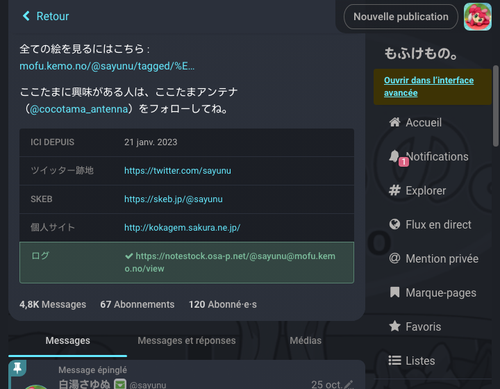Open the skeb.jp/@sayunu link
The width and height of the screenshot is (500, 389).
pos(173,199)
